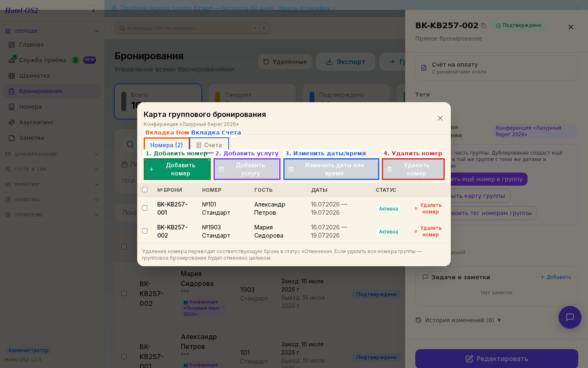Screen dimensions: 588x368
Task: Click Редактировать in the booking panel
Action: click(497, 359)
